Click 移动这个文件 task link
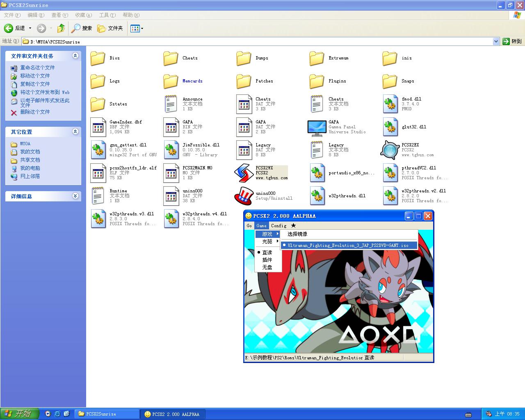525x420 pixels. [35, 76]
